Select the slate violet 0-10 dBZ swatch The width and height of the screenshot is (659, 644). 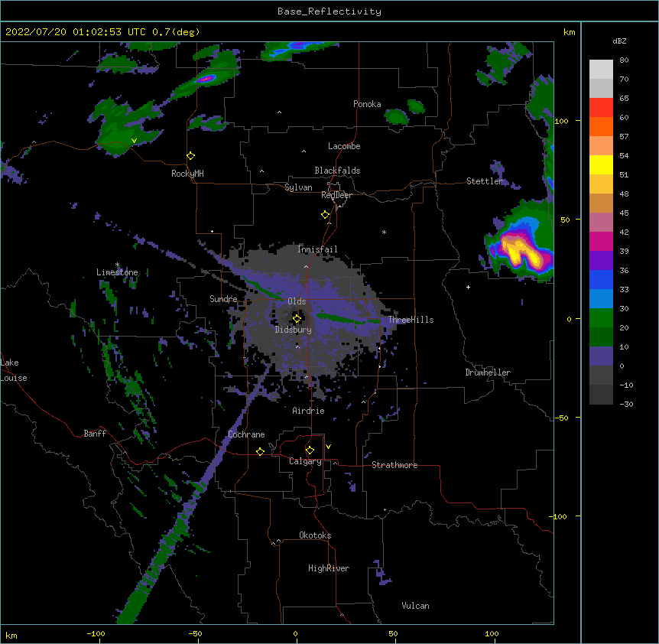601,356
